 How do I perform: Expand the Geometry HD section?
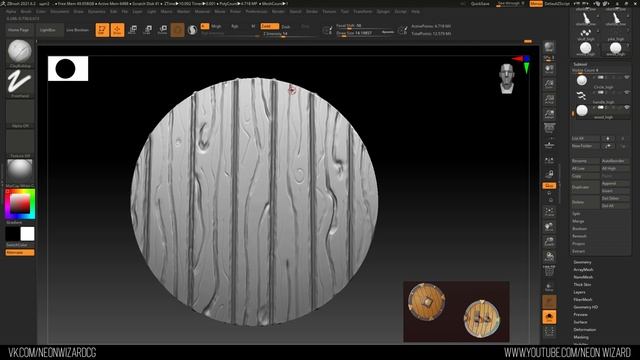click(x=586, y=307)
